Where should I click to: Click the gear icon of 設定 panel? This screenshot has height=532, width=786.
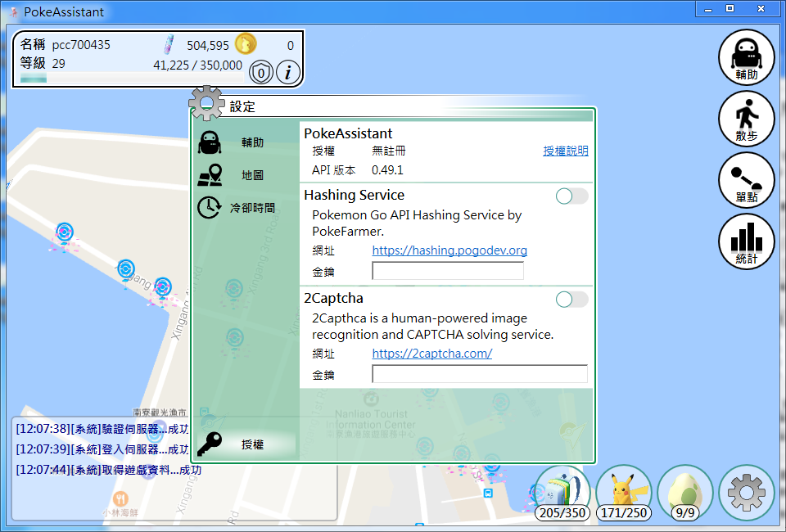tap(206, 103)
